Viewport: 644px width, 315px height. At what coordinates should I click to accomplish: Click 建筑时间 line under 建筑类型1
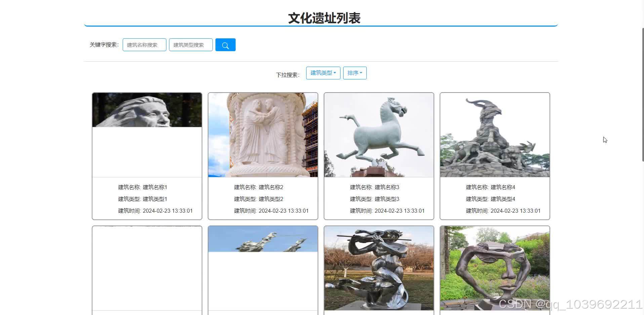(x=155, y=211)
